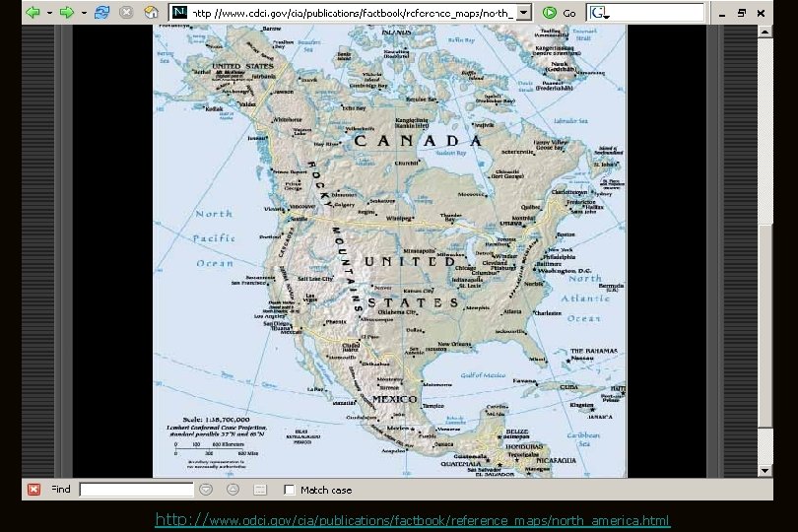Minimize the browser window
The width and height of the screenshot is (798, 532).
pyautogui.click(x=722, y=14)
